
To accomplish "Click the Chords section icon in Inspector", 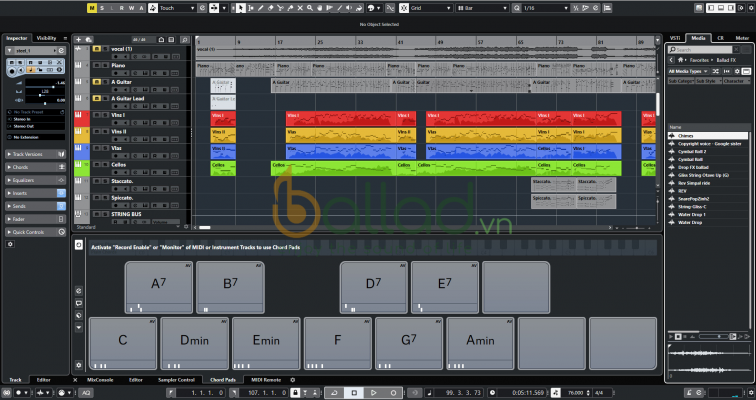I will [x=62, y=167].
